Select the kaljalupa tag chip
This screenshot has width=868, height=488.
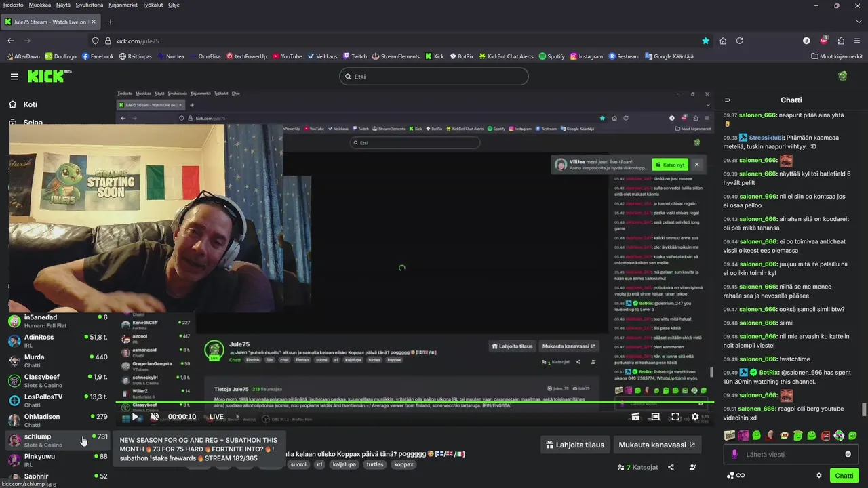(x=344, y=464)
